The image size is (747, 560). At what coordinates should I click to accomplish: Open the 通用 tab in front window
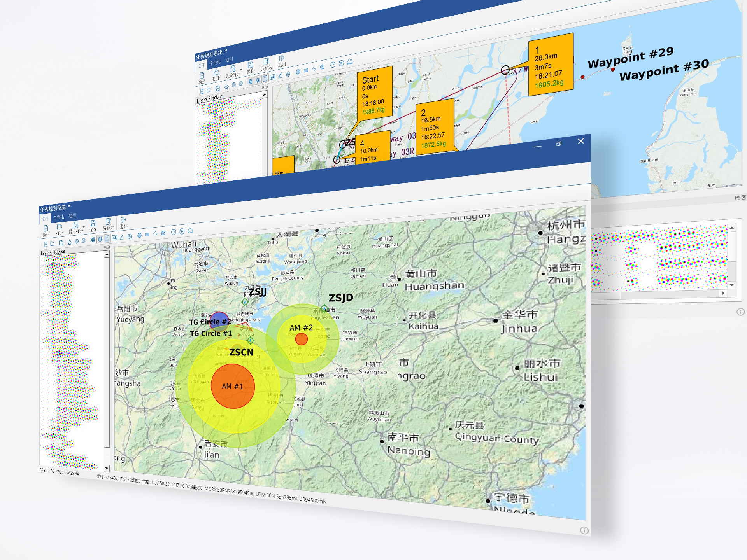72,215
